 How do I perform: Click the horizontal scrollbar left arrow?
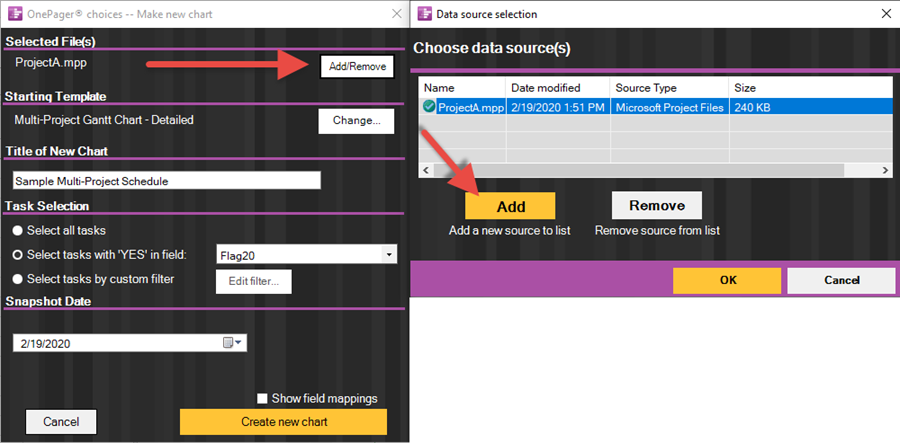click(425, 170)
